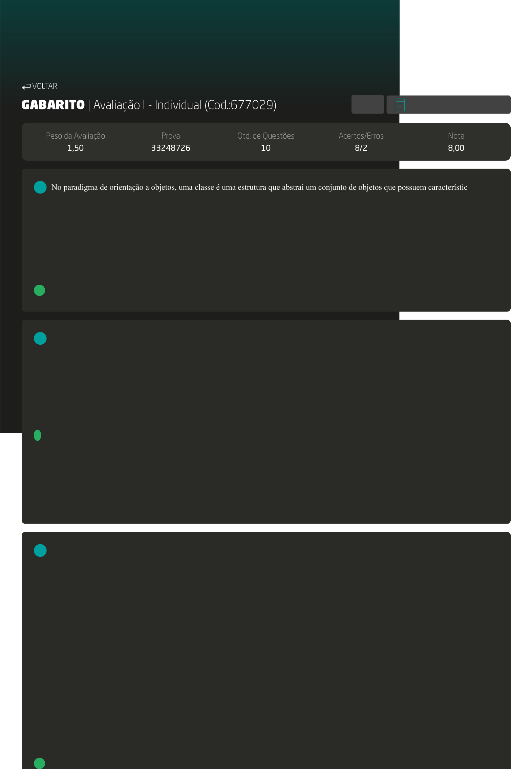
Task: Click the teal marker beside 'No paradigma de orientação'
Action: 40,187
